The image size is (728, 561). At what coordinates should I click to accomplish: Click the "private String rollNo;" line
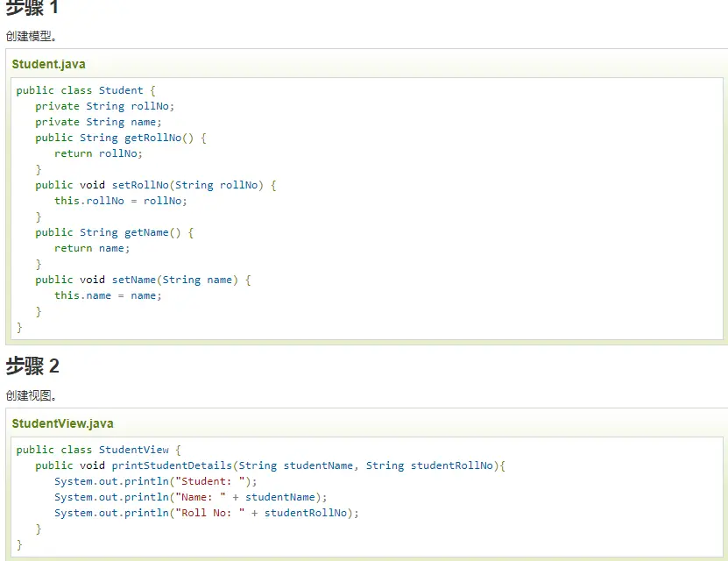[105, 106]
